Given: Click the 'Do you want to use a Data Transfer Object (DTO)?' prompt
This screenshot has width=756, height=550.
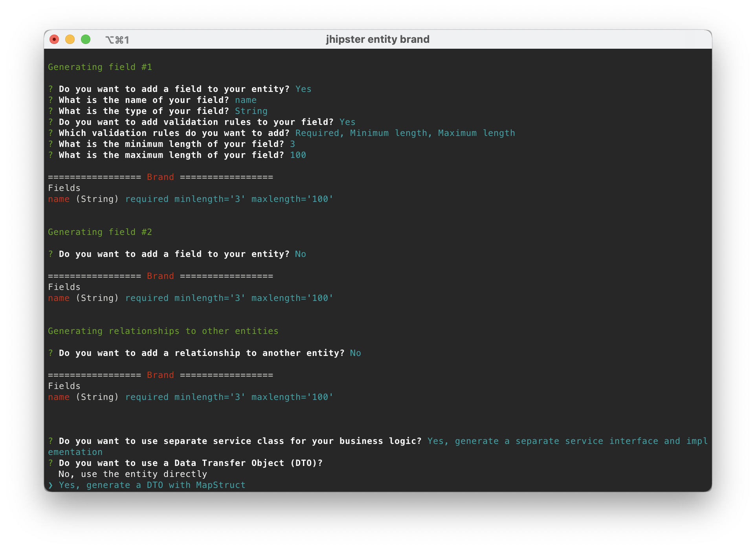Looking at the screenshot, I should [x=191, y=463].
